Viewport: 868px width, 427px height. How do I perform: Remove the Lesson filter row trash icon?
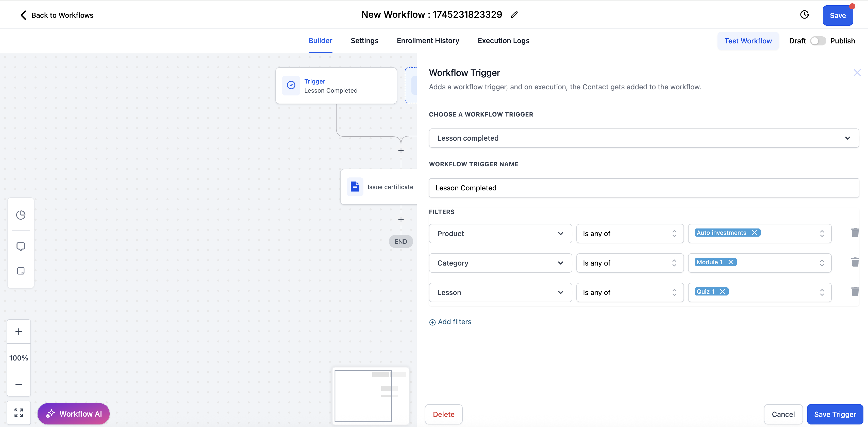855,292
